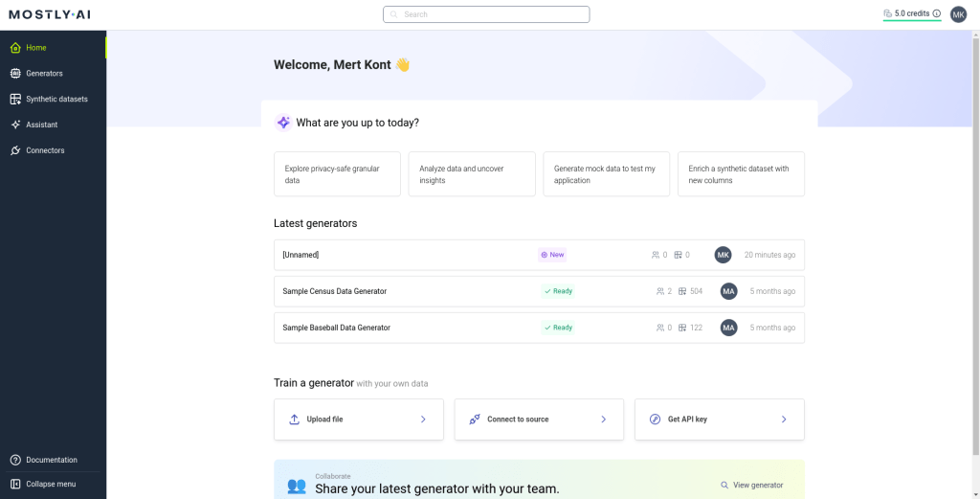The height and width of the screenshot is (499, 980).
Task: Click the users count icon on Unnamed row
Action: pos(656,255)
